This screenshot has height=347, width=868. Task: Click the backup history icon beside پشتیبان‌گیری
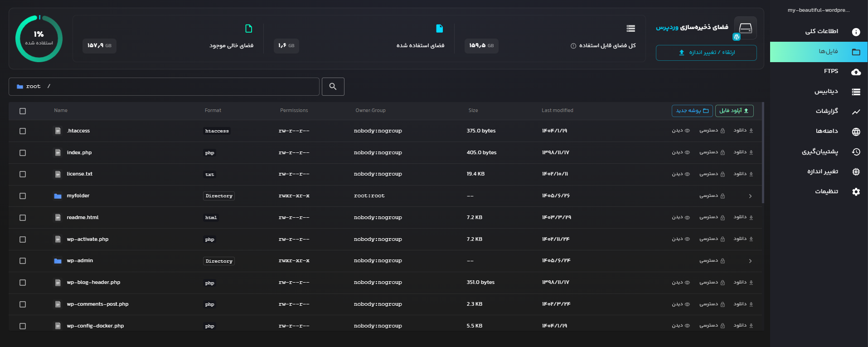point(856,152)
